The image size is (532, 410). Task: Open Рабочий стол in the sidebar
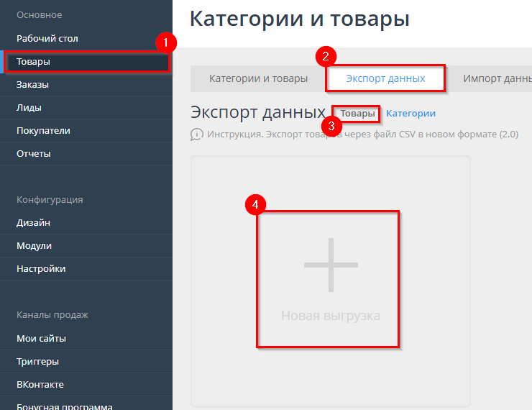tap(47, 39)
